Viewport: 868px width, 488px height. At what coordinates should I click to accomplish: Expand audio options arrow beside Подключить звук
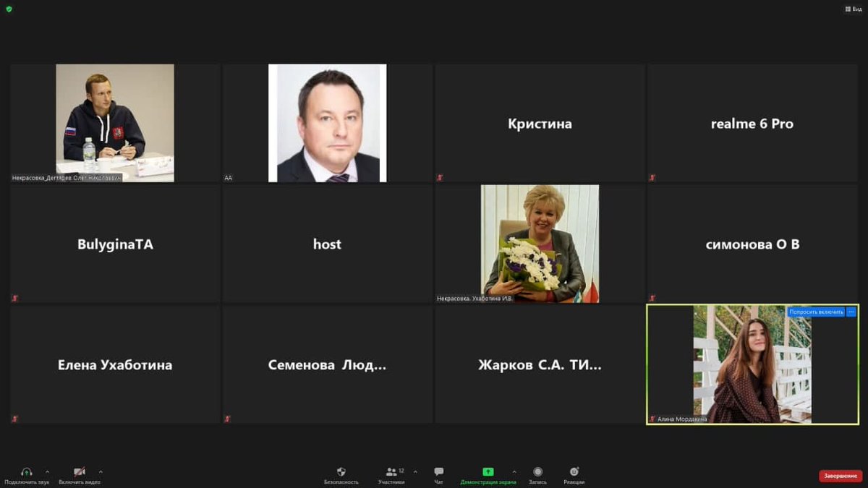[48, 471]
